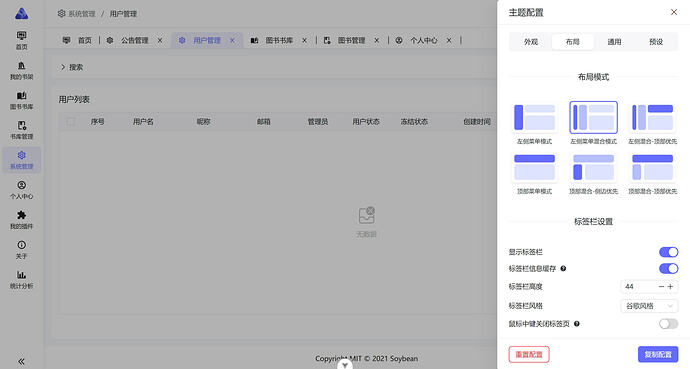Image resolution: width=690 pixels, height=369 pixels.
Task: Click 复制配置 button
Action: click(658, 354)
